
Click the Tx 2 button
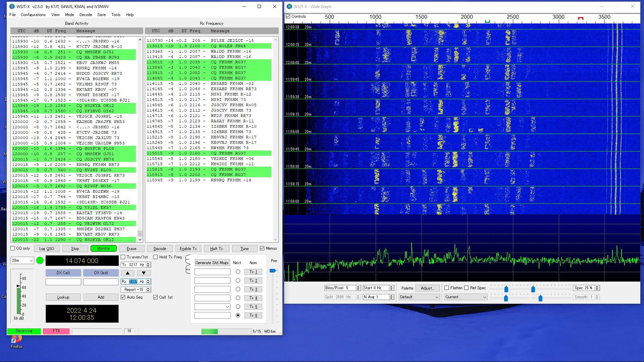click(x=253, y=281)
